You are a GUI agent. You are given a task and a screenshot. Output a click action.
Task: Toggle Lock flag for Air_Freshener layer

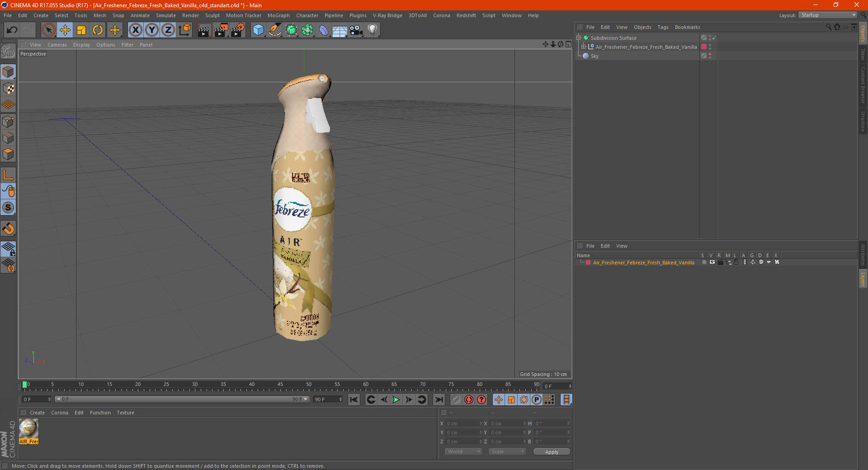[736, 262]
